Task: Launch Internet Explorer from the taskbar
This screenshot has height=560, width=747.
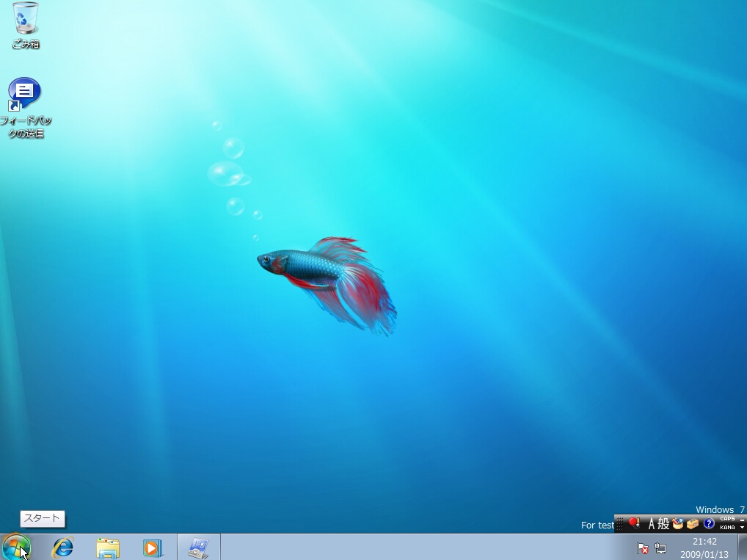Action: (63, 548)
